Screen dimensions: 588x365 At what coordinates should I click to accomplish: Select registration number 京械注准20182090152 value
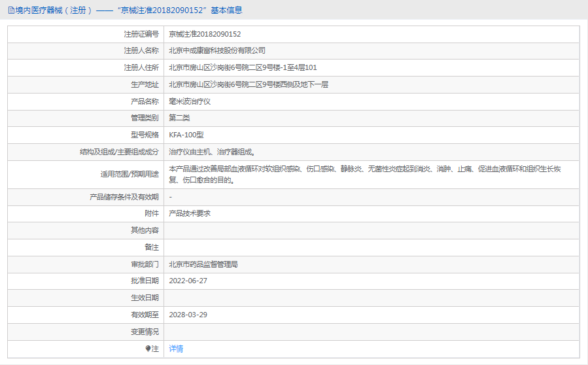click(x=205, y=34)
